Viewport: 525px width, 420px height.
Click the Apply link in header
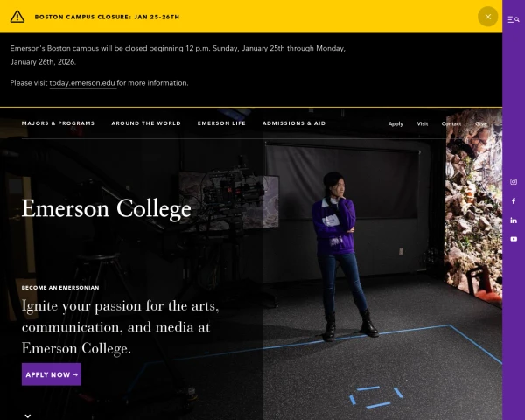point(395,124)
